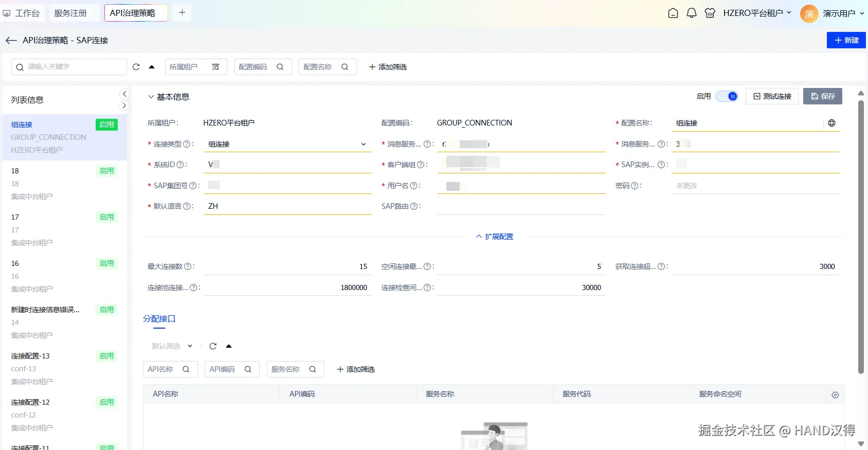Image resolution: width=868 pixels, height=450 pixels.
Task: Open table column settings gear icon
Action: (835, 394)
